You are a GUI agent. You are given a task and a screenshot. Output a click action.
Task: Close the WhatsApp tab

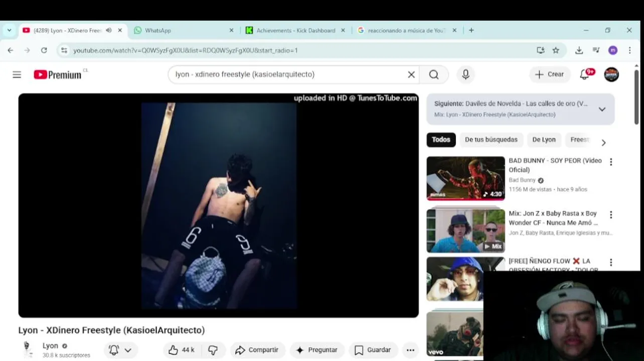(231, 30)
